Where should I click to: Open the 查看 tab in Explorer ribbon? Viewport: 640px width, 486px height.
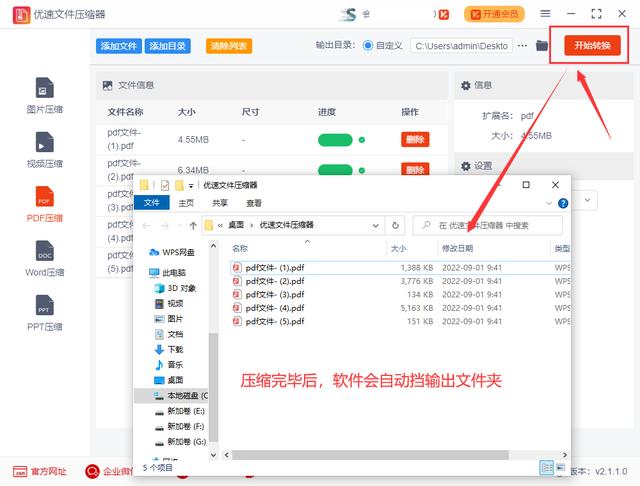click(254, 203)
